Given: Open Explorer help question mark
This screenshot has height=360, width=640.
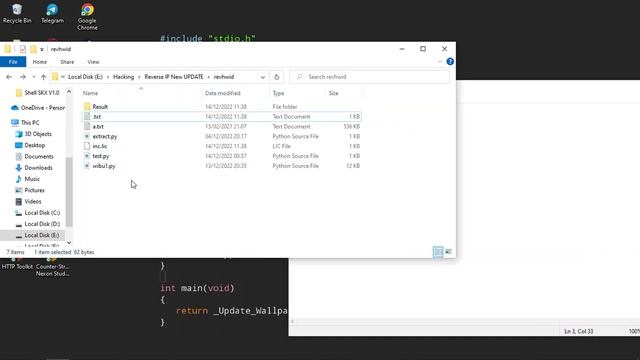Looking at the screenshot, I should coord(450,62).
